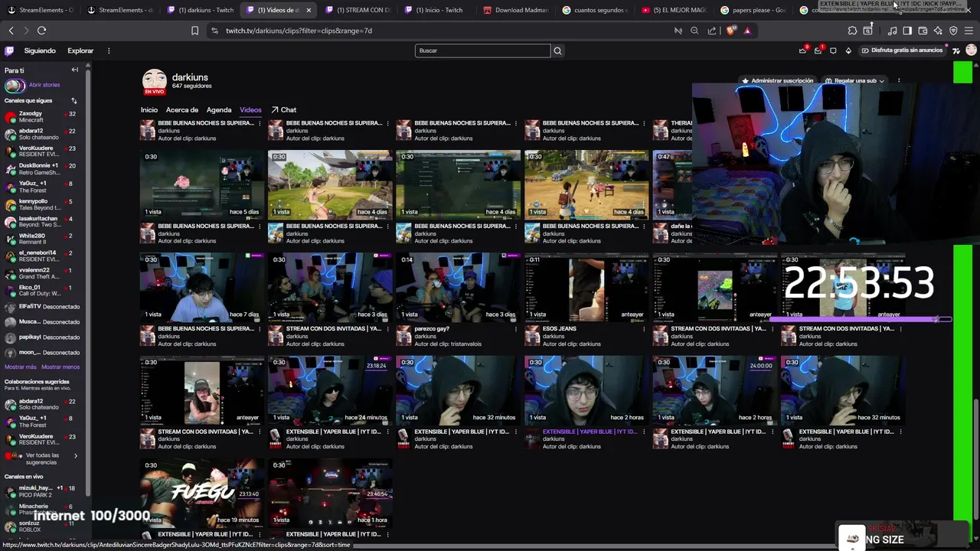
Task: Click the Brave rewards triangle icon
Action: (x=747, y=31)
